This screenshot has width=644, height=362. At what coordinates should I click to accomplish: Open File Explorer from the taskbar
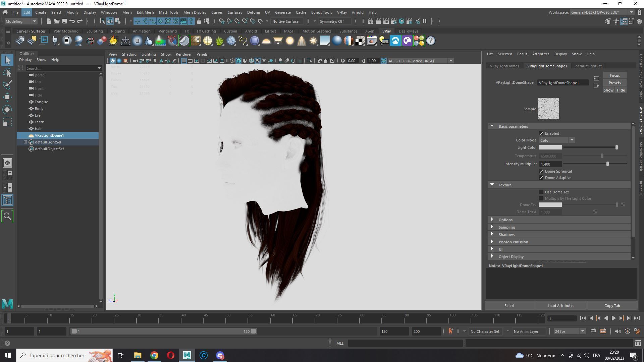click(138, 355)
